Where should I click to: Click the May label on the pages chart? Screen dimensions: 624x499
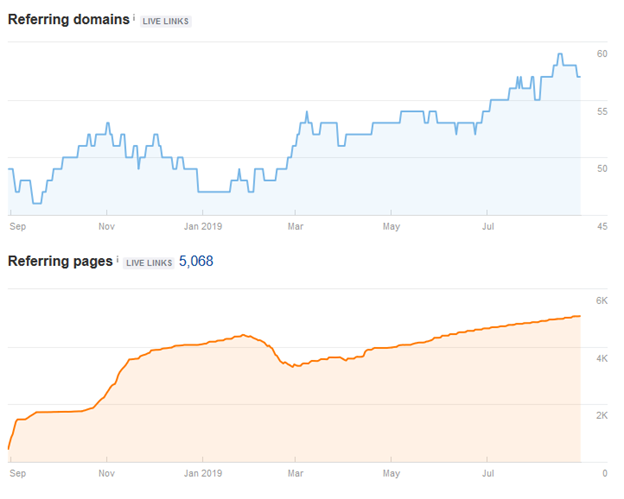391,474
